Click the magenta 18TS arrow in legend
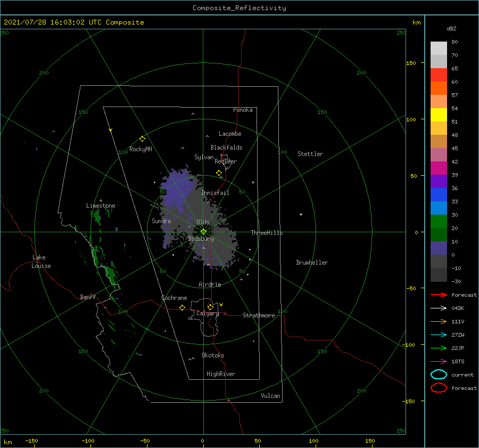This screenshot has height=448, width=479. pyautogui.click(x=439, y=362)
